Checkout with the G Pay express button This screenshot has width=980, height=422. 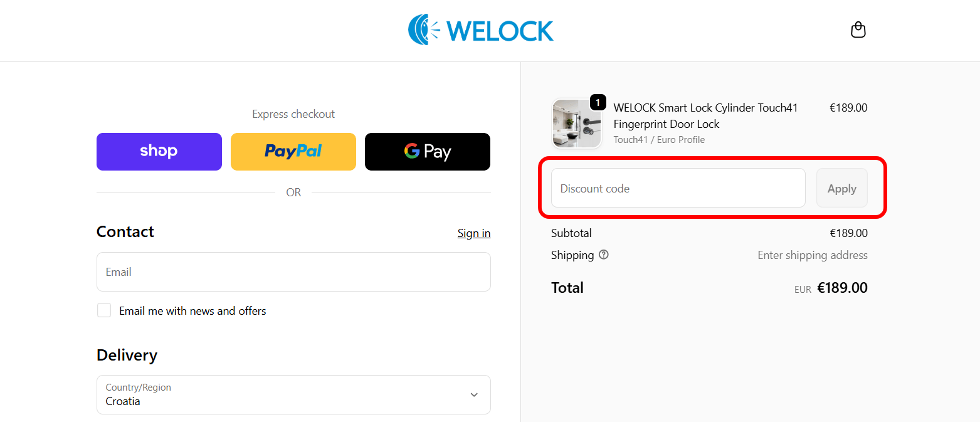point(427,151)
